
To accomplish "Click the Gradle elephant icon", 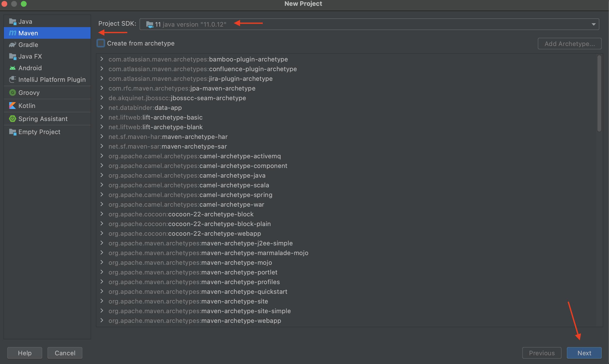I will [x=13, y=45].
